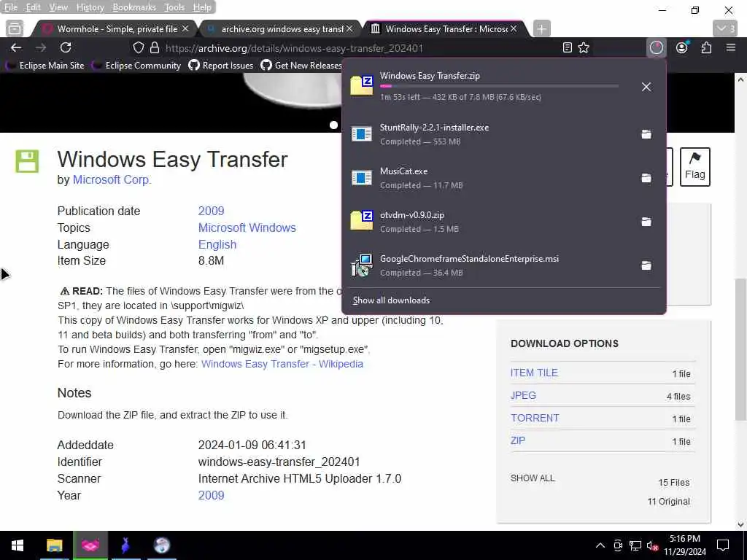Open the site lock info icon
Image resolution: width=747 pixels, height=560 pixels.
coord(155,47)
